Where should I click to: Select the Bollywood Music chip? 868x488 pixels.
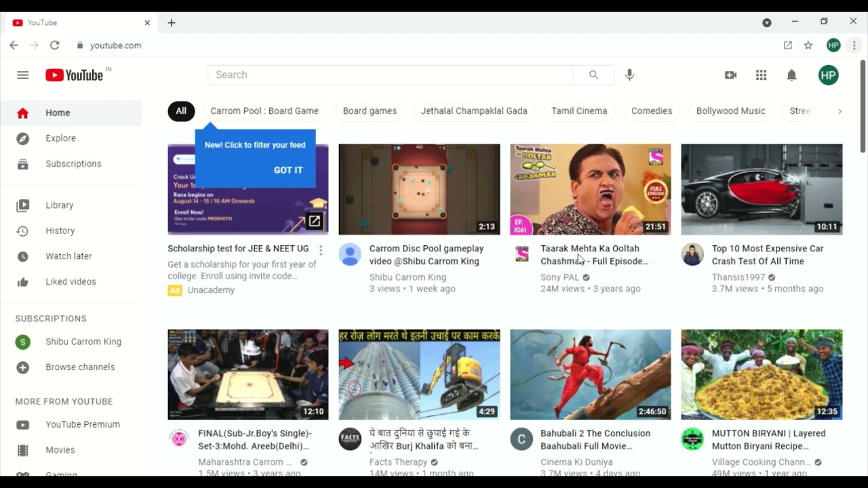pyautogui.click(x=730, y=111)
